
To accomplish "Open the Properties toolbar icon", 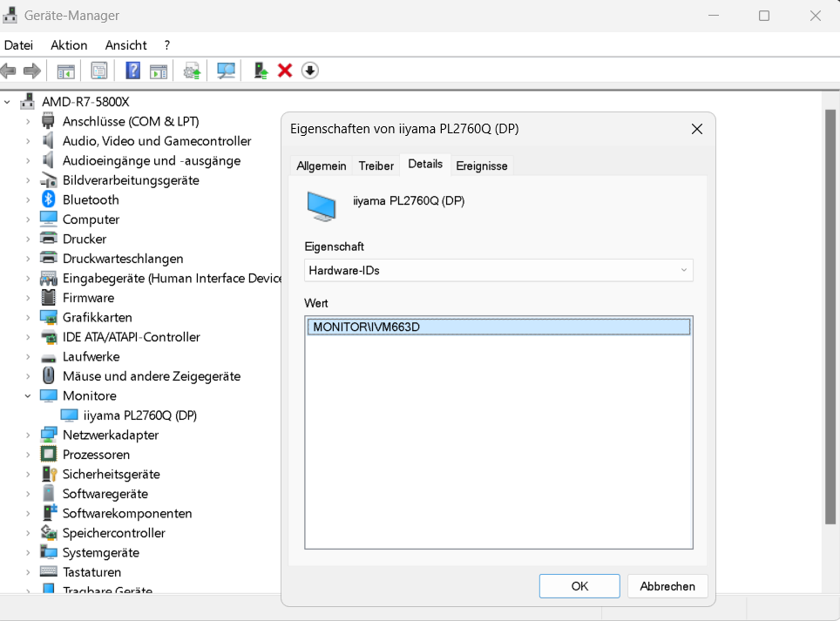I will click(99, 71).
